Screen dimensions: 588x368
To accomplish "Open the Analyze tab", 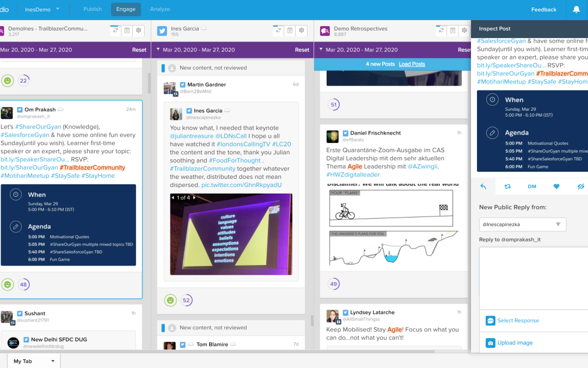I will click(160, 9).
